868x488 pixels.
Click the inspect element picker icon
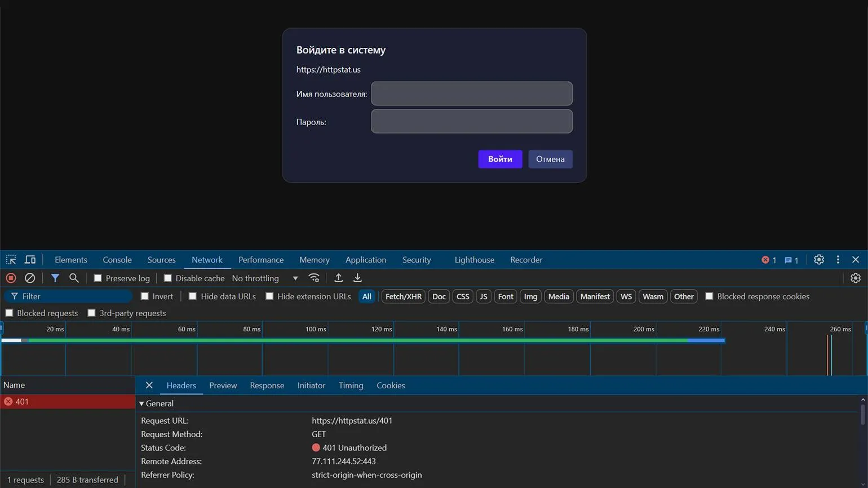point(11,260)
